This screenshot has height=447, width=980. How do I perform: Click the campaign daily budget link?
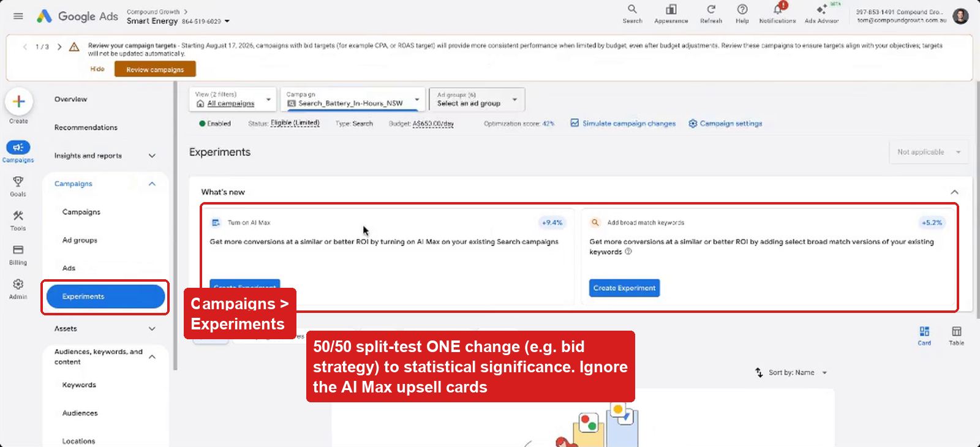click(433, 123)
